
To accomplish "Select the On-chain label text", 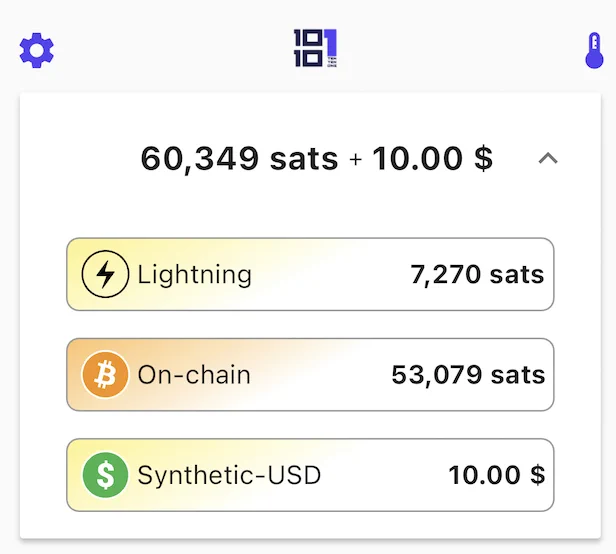I will pos(194,375).
